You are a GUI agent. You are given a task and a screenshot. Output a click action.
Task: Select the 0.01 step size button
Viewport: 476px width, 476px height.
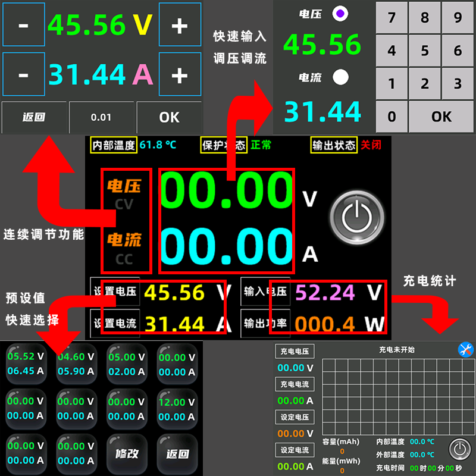pos(102,117)
